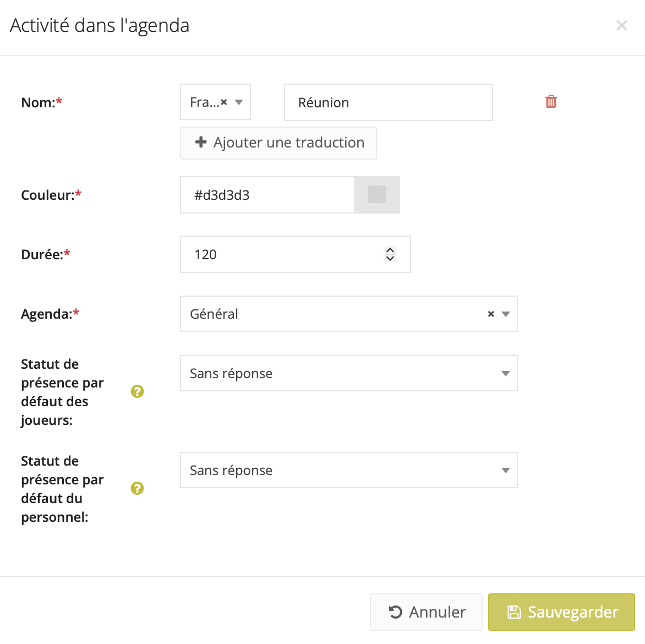The width and height of the screenshot is (645, 644).
Task: Click the Durée number stepper arrows
Action: tap(390, 254)
